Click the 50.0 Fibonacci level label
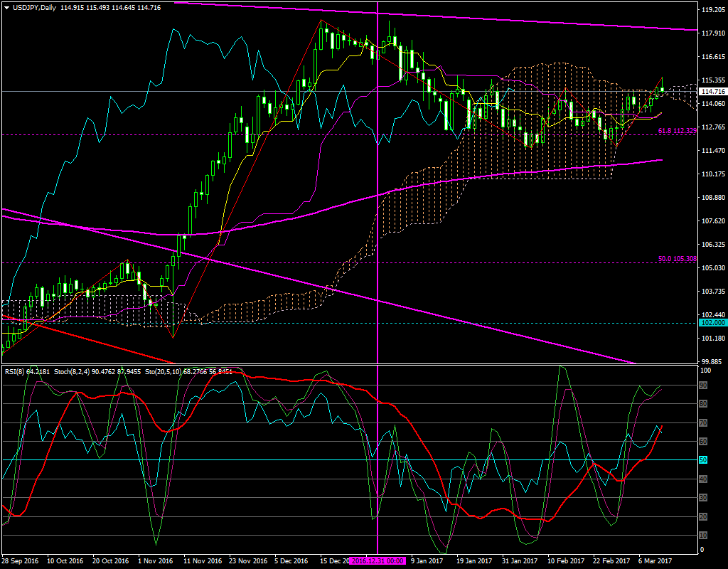This screenshot has width=728, height=569. pyautogui.click(x=675, y=260)
